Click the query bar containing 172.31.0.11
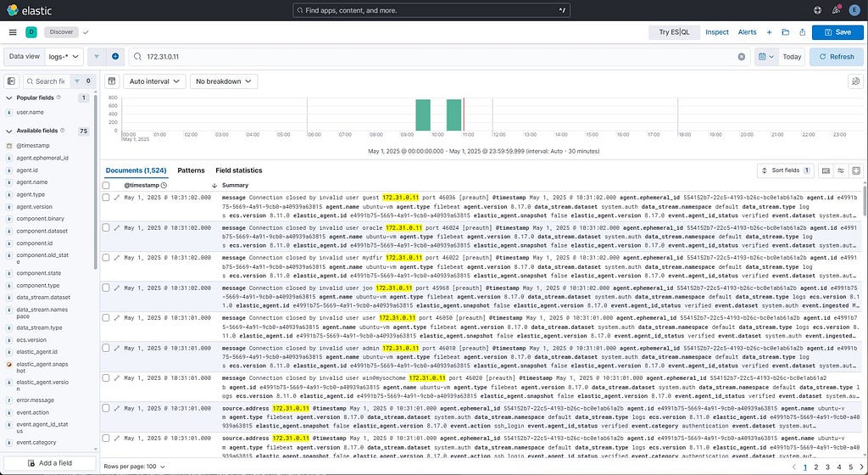868x475 pixels. coord(440,57)
